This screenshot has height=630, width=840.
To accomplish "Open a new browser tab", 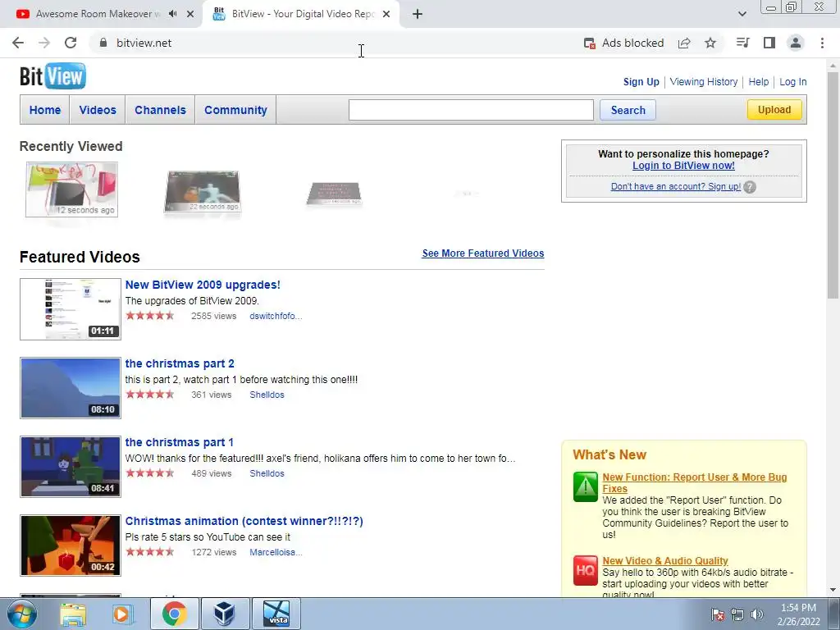I will pos(418,14).
